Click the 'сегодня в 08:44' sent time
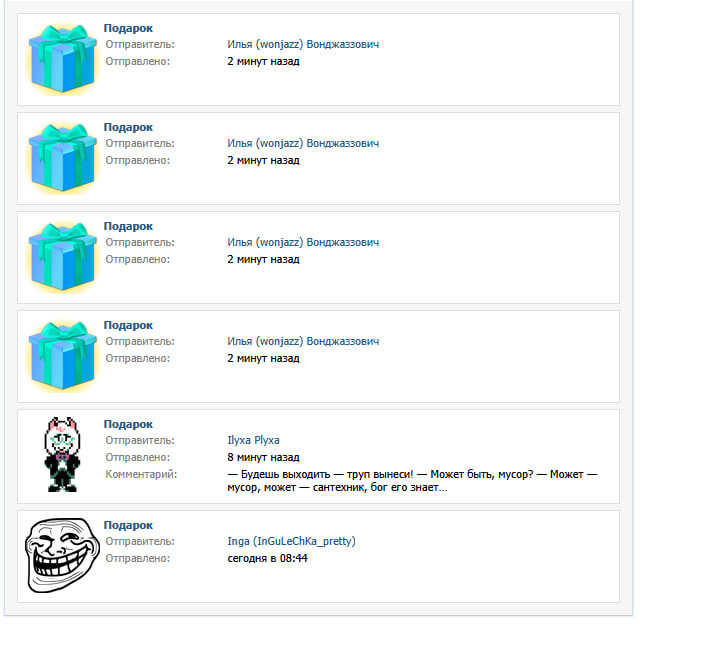The image size is (727, 667). pos(267,558)
